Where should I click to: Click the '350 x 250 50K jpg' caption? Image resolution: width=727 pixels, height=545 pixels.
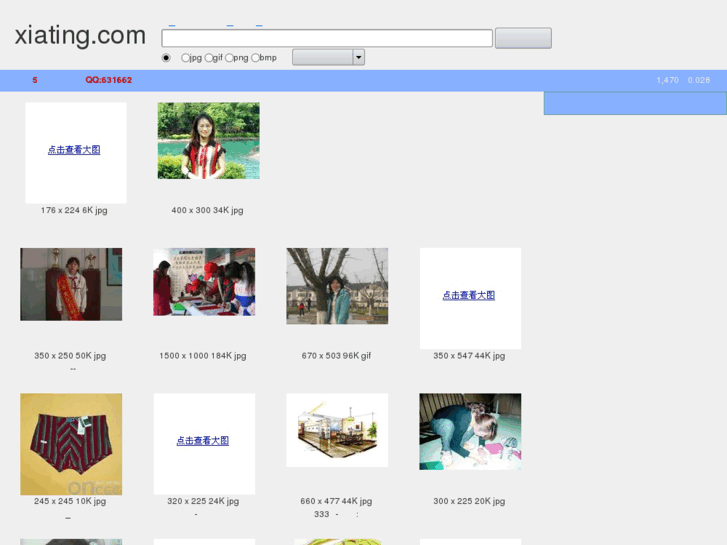tap(70, 356)
